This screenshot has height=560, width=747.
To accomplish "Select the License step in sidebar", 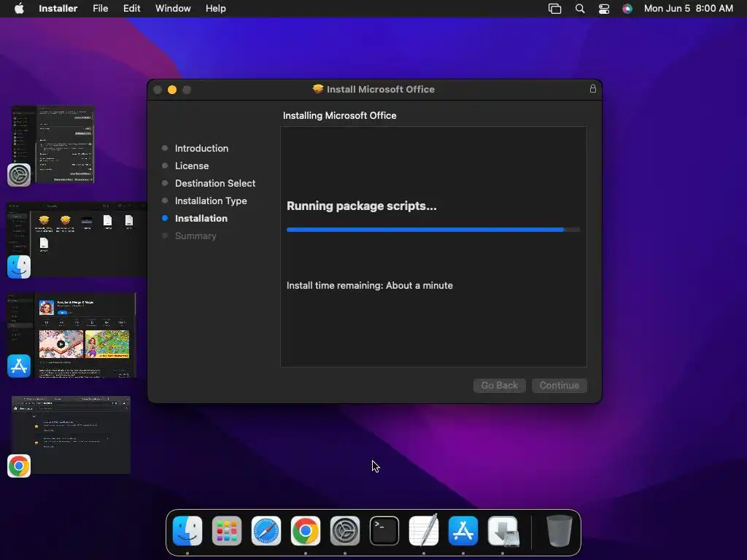I will tap(192, 166).
